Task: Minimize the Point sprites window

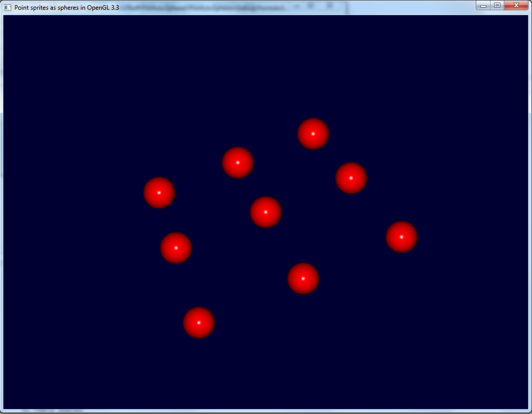Action: (481, 6)
